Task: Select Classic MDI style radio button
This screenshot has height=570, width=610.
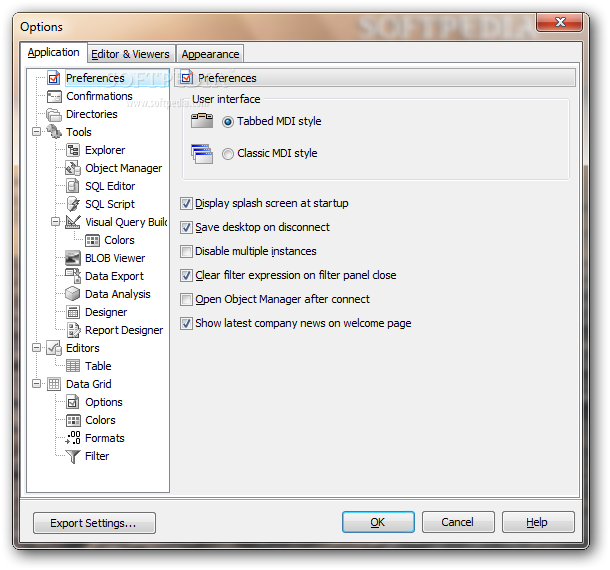Action: click(x=228, y=154)
